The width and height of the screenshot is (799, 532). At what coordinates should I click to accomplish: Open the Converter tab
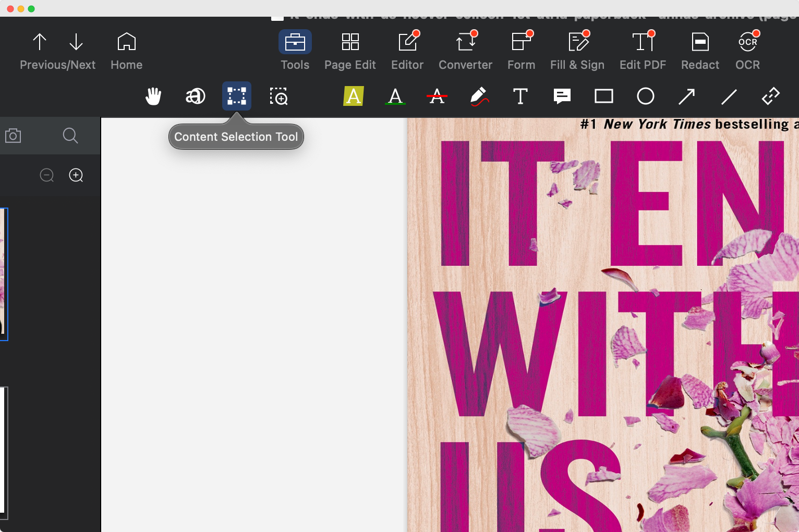pos(465,51)
